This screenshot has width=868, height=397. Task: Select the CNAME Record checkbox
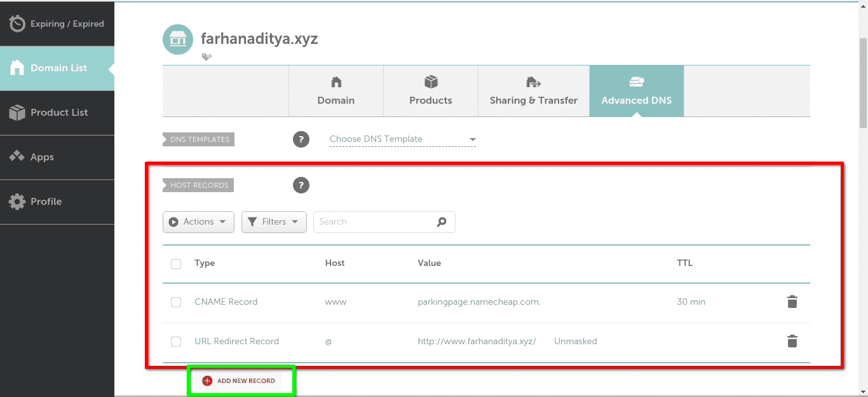coord(176,302)
